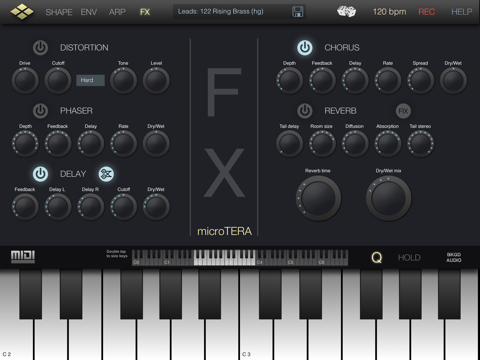Turn on the Phaser power button
Viewport: 480px width, 360px height.
[40, 111]
